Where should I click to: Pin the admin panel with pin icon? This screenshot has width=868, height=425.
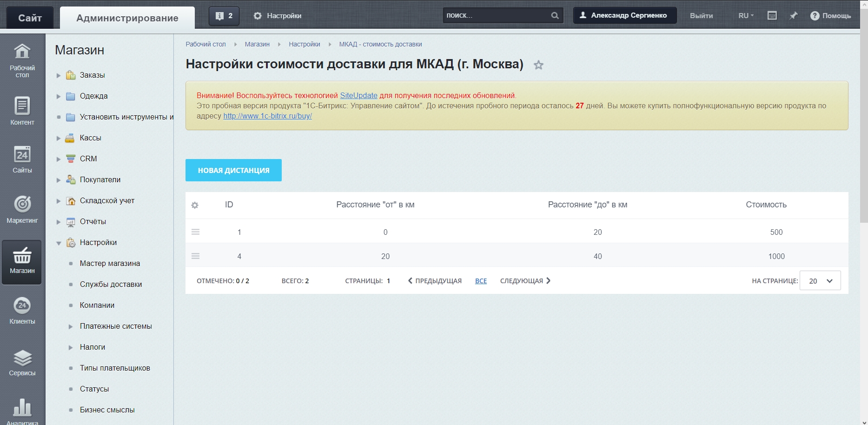(794, 16)
